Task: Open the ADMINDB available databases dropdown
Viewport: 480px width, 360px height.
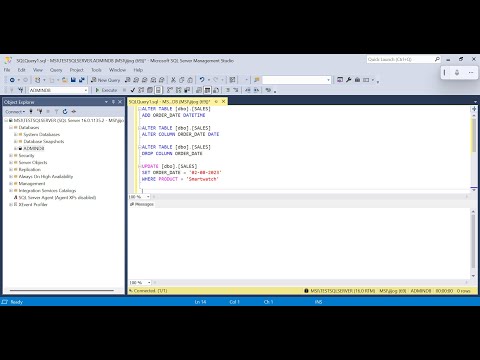Action: click(x=86, y=90)
